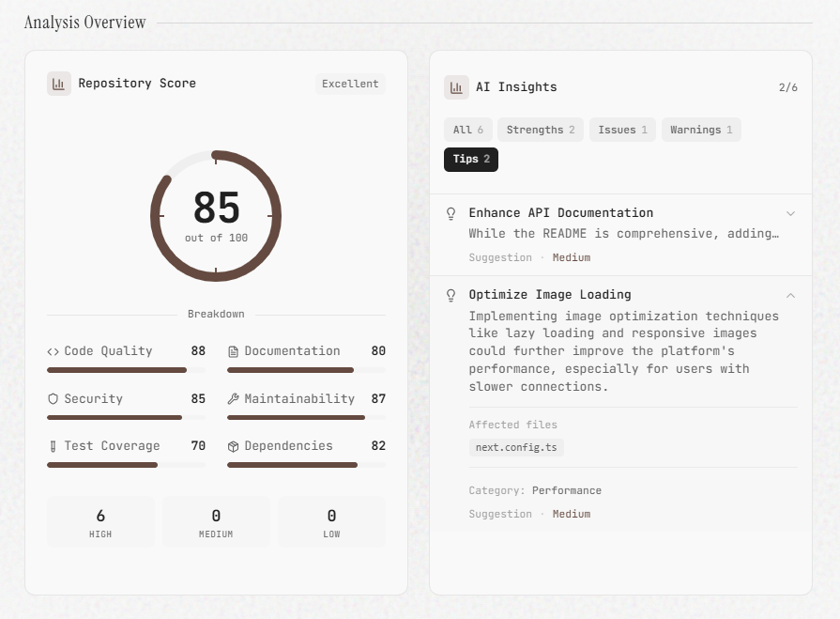840x619 pixels.
Task: Open the next.config.ts affected file
Action: [516, 447]
